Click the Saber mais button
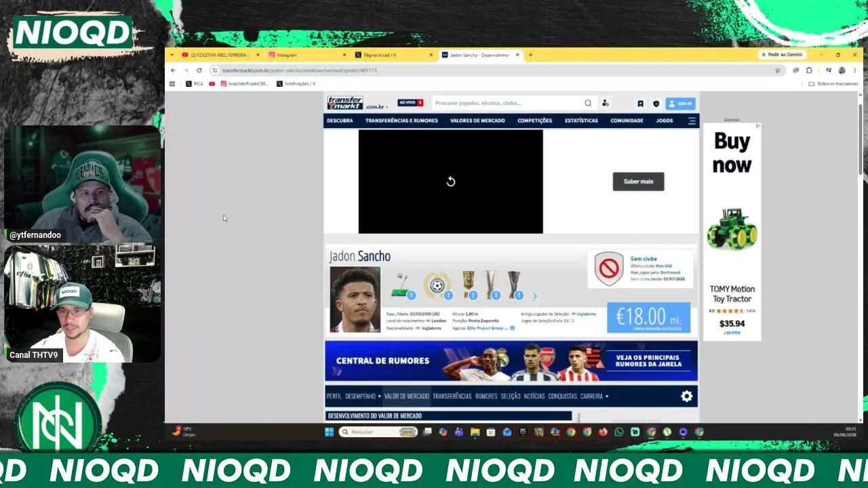Image resolution: width=868 pixels, height=488 pixels. pos(638,182)
